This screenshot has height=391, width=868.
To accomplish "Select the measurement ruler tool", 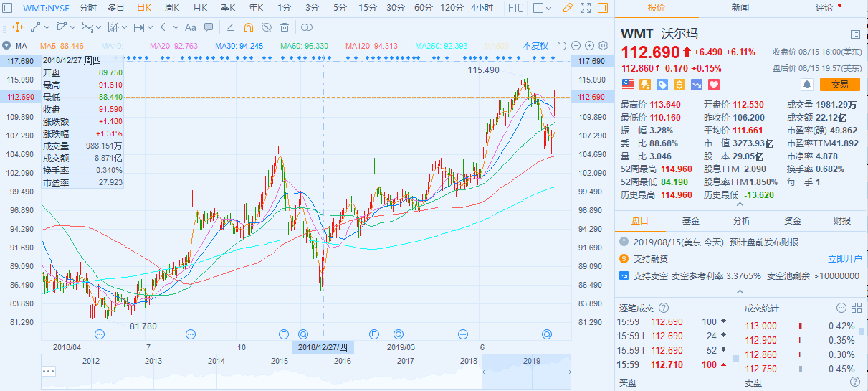I will 113,27.
